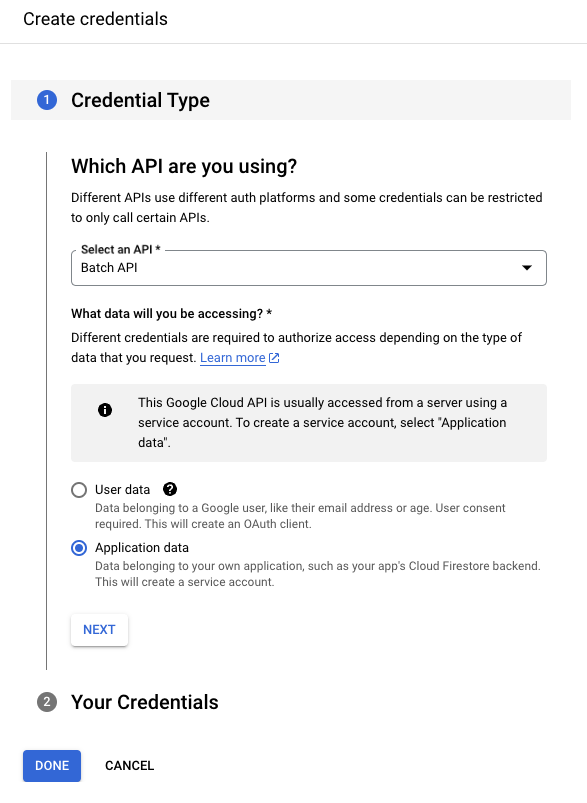Click the CANCEL button

(129, 765)
